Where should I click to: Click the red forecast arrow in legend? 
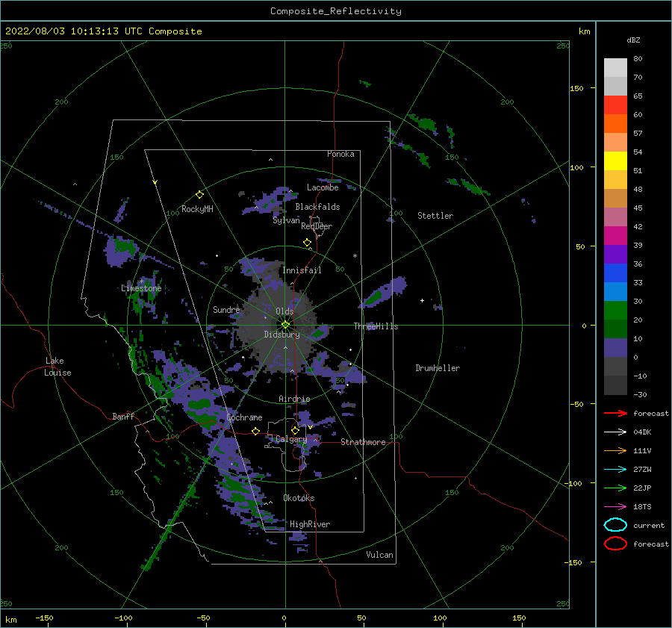click(x=615, y=413)
